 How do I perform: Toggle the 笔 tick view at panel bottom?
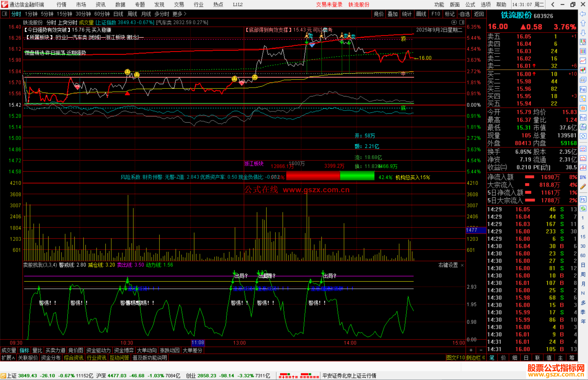pyautogui.click(x=492, y=358)
